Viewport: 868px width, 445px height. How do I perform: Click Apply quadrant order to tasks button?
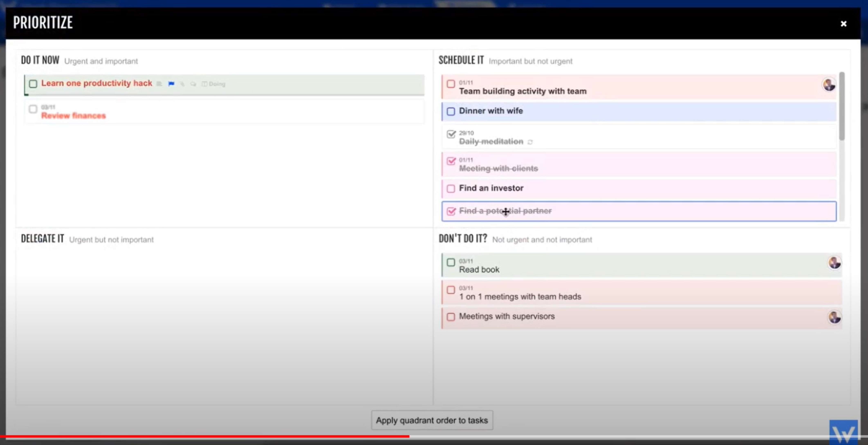tap(432, 420)
